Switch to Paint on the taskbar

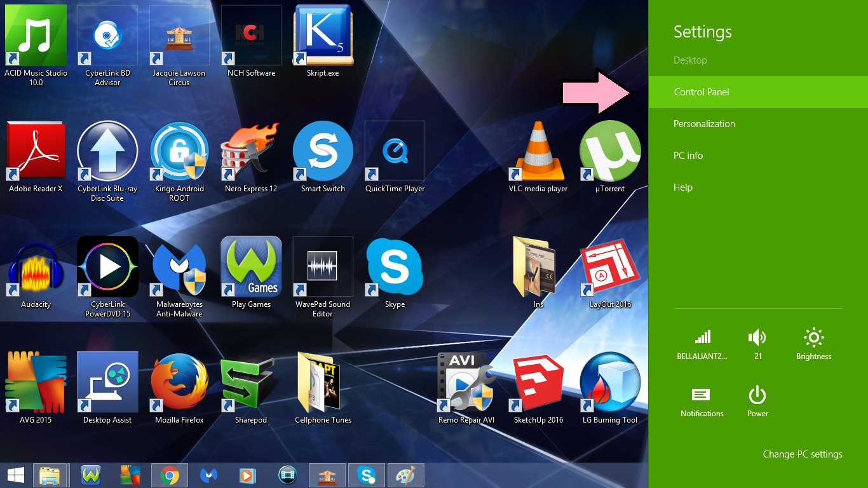pyautogui.click(x=406, y=475)
